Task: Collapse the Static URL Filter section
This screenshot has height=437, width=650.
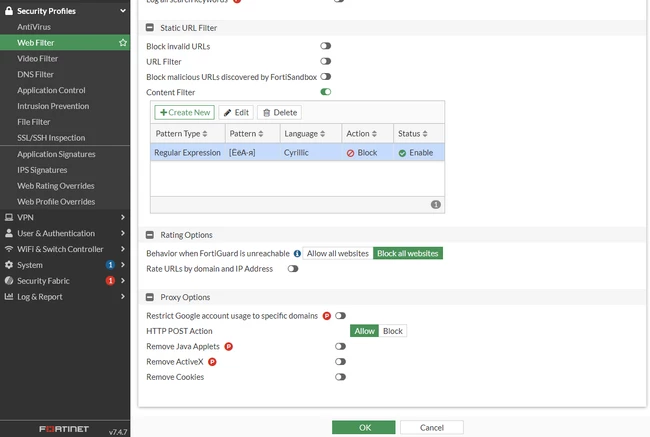Action: (150, 28)
